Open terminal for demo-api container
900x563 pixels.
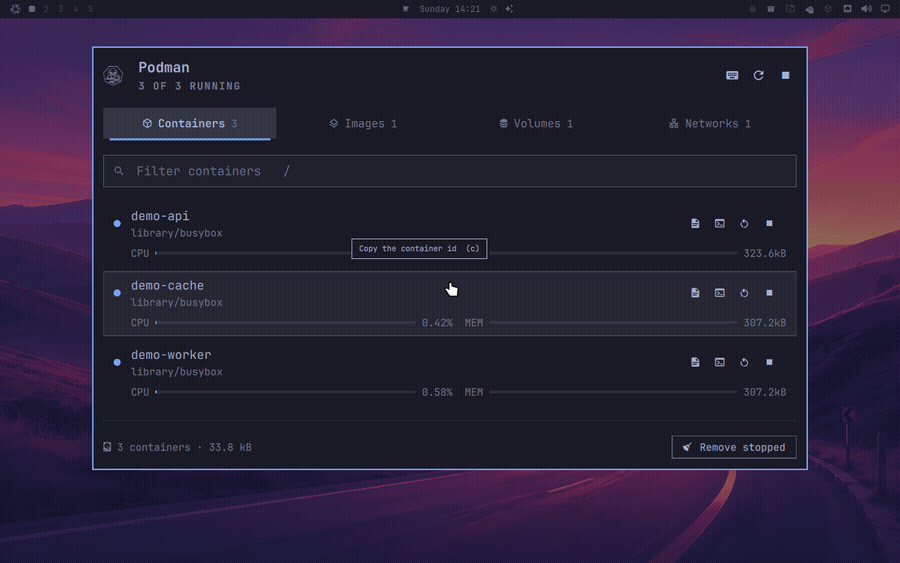point(720,223)
